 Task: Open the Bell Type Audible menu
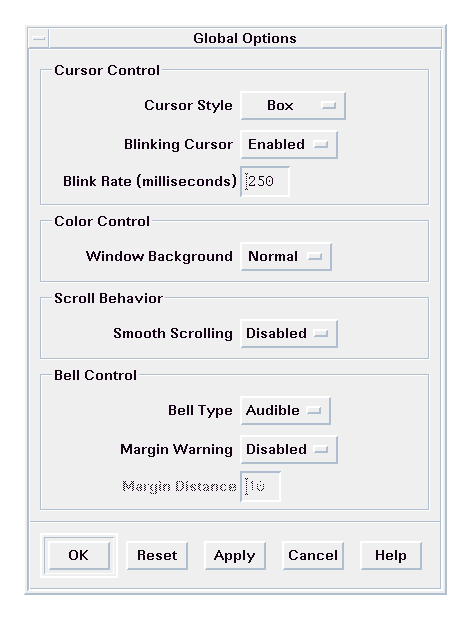coord(285,411)
